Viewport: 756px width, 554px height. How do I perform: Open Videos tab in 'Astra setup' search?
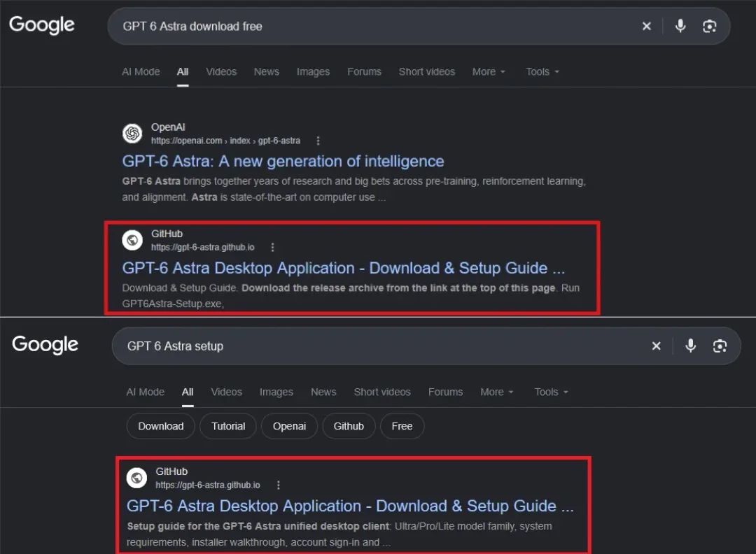[x=227, y=392]
